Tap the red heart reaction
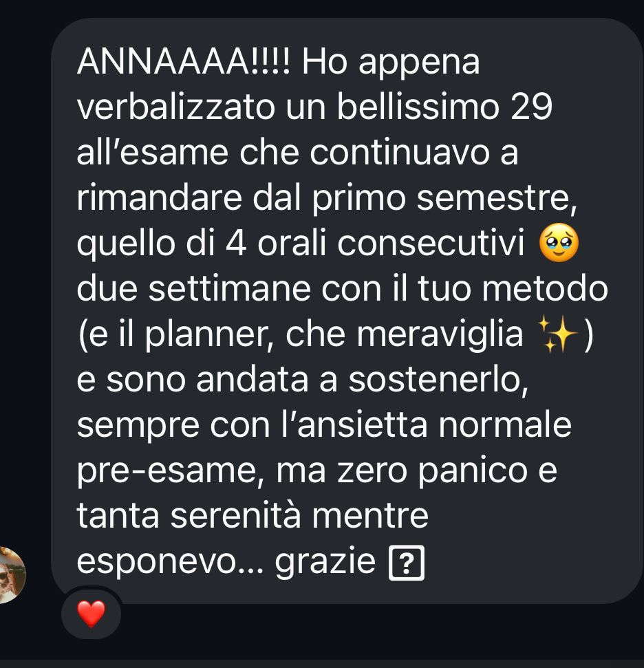The width and height of the screenshot is (644, 668). [91, 614]
